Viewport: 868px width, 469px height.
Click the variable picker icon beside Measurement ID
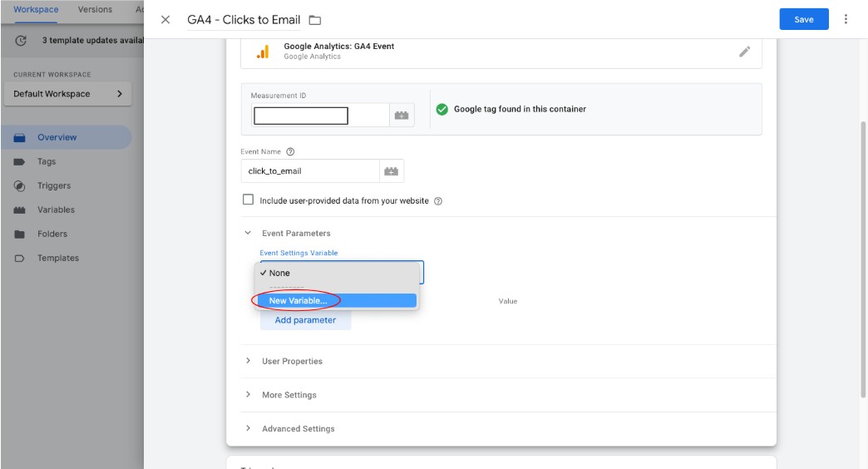402,116
